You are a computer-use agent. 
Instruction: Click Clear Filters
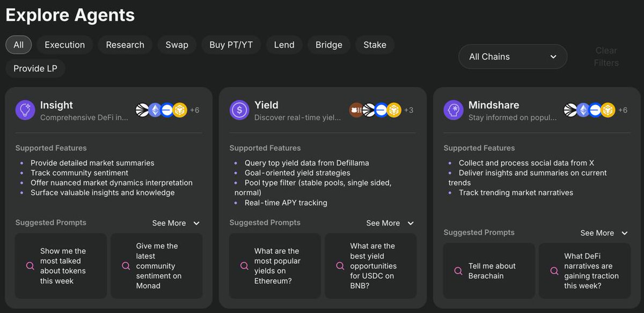coord(606,56)
